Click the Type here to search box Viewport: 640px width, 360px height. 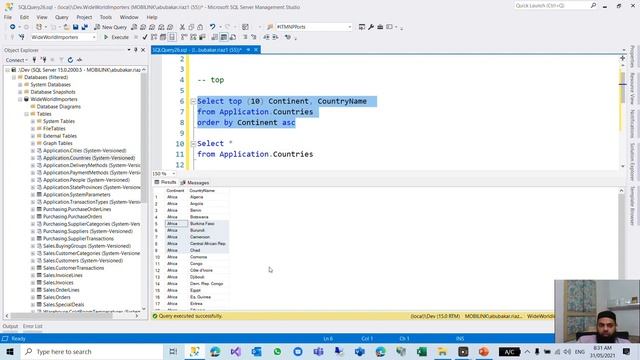[x=92, y=351]
